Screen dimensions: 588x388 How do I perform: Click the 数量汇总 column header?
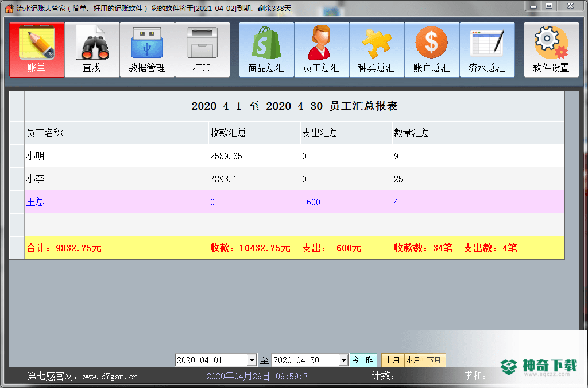(x=478, y=133)
